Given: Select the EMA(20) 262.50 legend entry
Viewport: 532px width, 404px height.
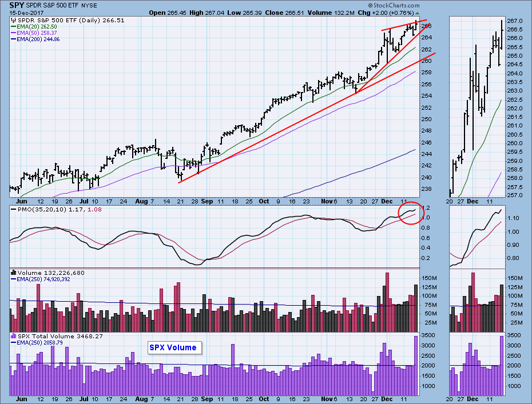Looking at the screenshot, I should tap(37, 27).
